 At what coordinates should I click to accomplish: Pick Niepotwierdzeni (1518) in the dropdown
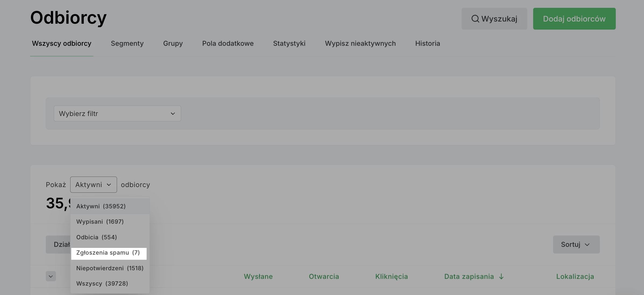coord(110,268)
